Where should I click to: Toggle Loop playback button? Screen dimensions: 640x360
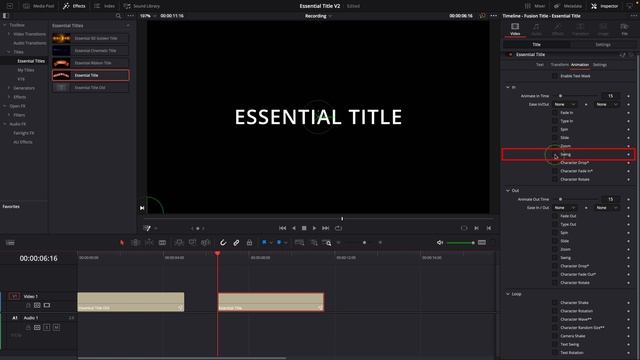click(x=338, y=228)
